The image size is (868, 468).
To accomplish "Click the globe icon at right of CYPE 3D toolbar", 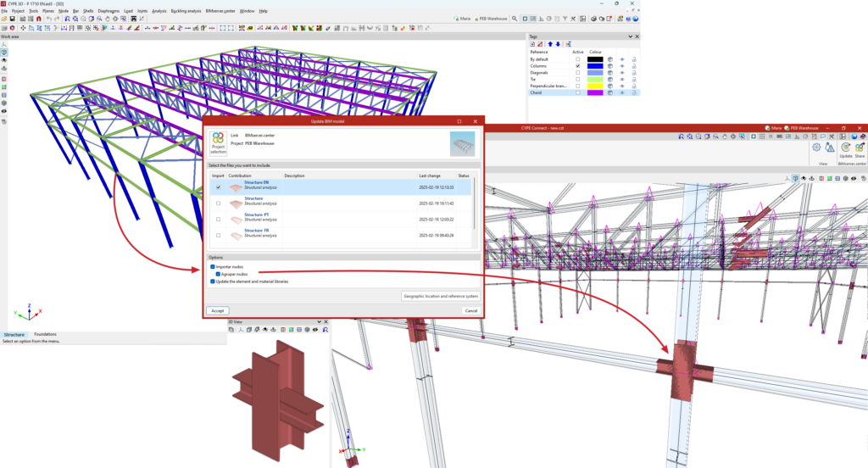I will coord(636,19).
